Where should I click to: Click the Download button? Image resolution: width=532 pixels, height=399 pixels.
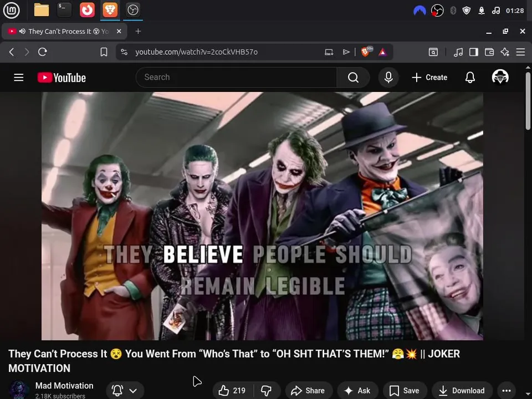pos(462,391)
